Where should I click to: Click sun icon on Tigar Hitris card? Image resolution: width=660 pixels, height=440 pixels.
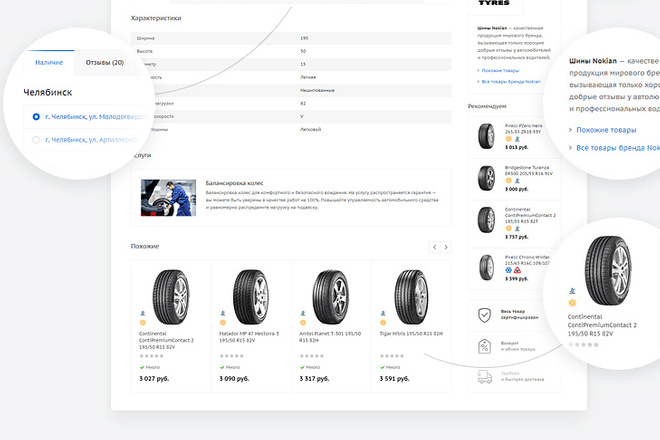point(383,323)
